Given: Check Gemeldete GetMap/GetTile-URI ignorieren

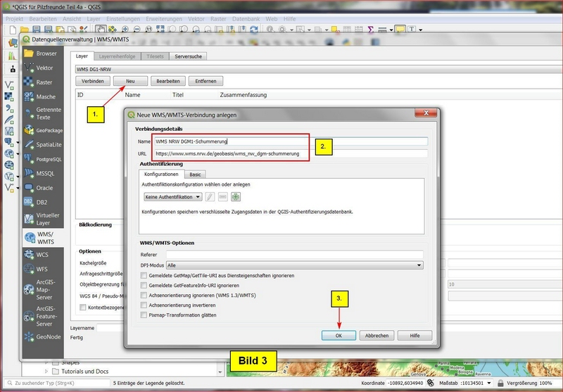Looking at the screenshot, I should pyautogui.click(x=144, y=275).
